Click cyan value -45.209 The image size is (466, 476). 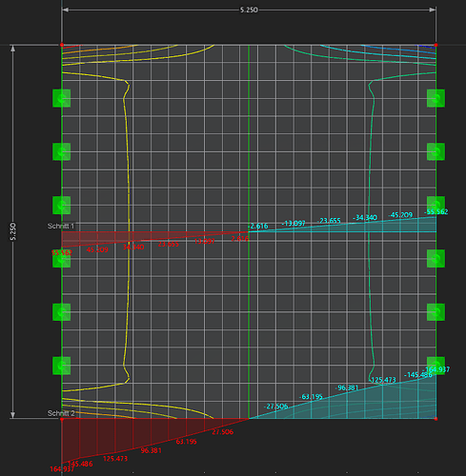(400, 215)
